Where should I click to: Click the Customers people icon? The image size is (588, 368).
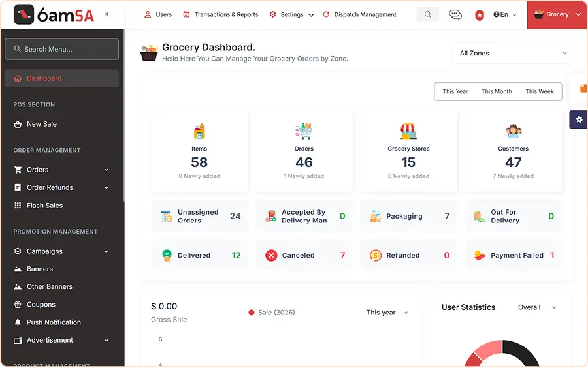[514, 131]
